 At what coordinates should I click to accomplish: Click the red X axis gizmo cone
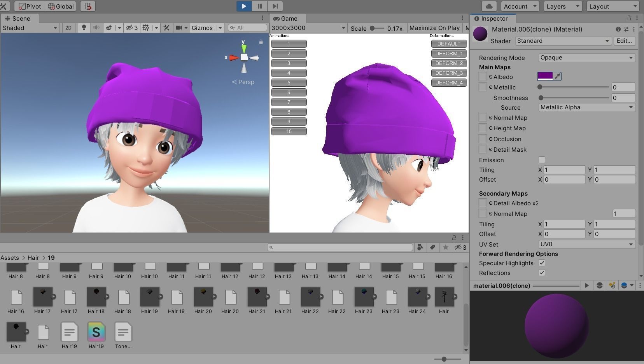coord(234,58)
